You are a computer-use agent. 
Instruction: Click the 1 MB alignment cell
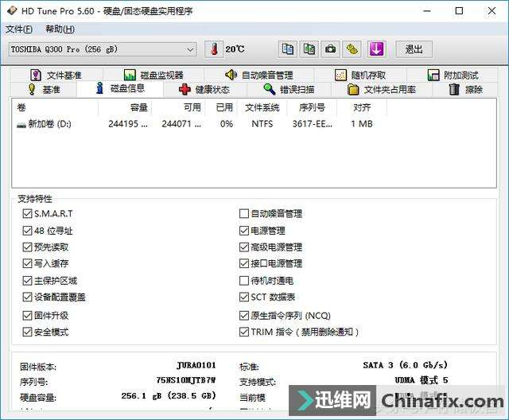pos(362,124)
